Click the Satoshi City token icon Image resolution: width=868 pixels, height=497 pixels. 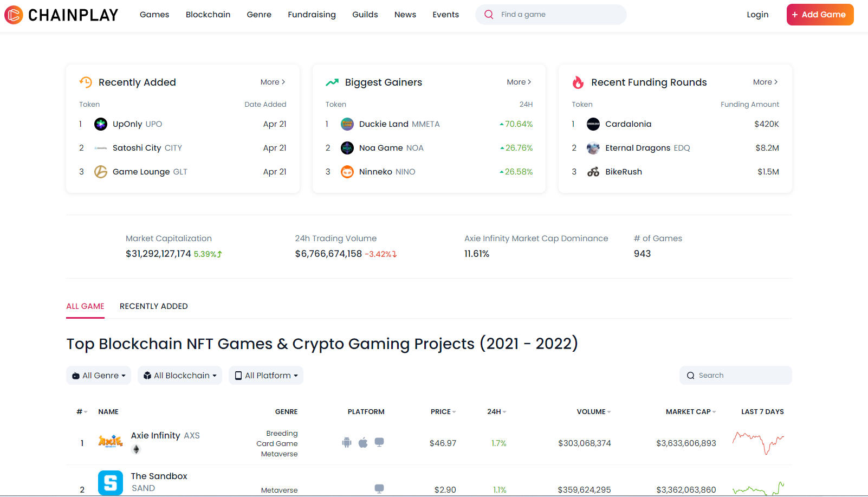coord(101,148)
